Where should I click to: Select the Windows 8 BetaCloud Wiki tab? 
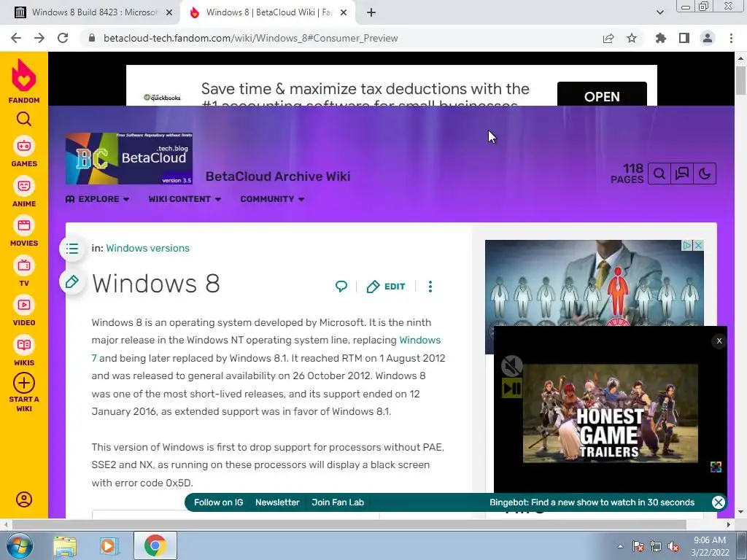[267, 12]
